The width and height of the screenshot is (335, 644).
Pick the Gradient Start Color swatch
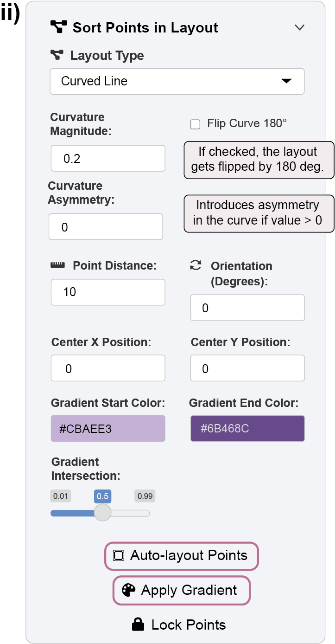point(108,428)
